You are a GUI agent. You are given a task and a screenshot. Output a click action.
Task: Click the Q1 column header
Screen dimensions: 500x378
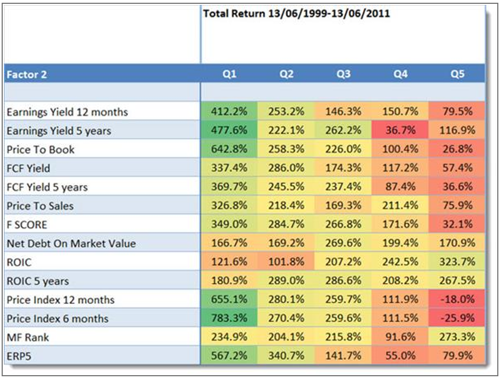click(x=229, y=74)
